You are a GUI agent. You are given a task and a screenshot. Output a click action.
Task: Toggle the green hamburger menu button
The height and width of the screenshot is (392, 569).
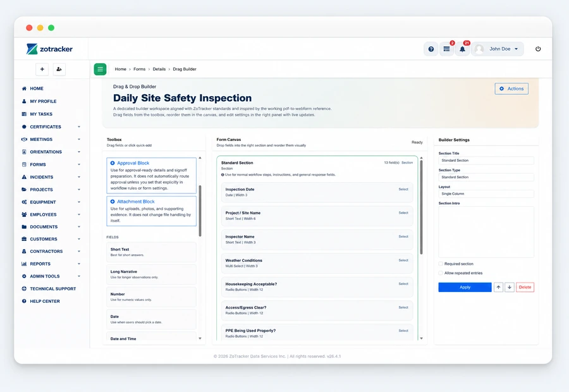pyautogui.click(x=100, y=69)
